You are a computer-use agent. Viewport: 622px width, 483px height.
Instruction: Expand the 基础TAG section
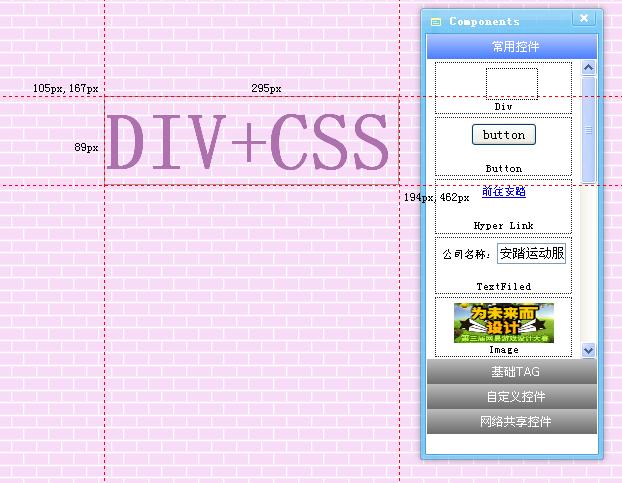click(512, 371)
